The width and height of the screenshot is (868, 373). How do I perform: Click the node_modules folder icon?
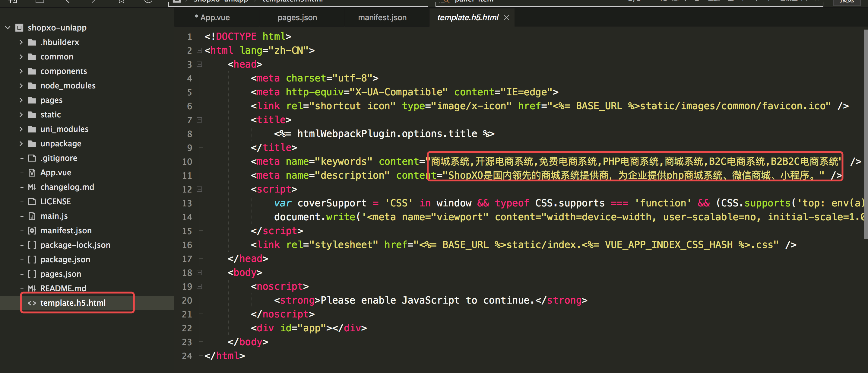pyautogui.click(x=32, y=86)
